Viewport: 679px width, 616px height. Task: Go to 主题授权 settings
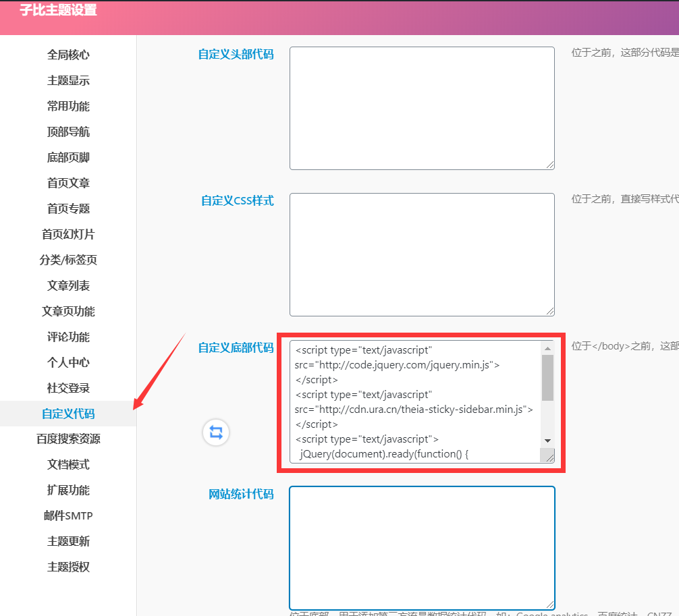point(68,567)
